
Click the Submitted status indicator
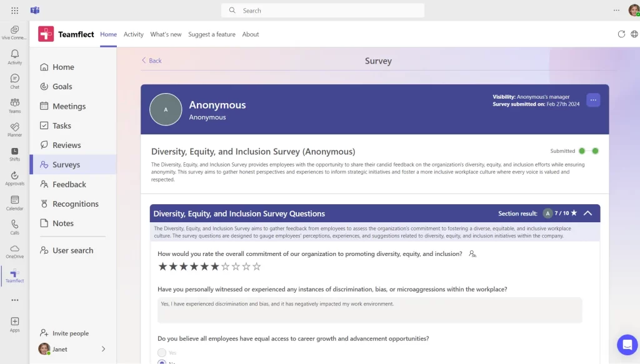(574, 151)
